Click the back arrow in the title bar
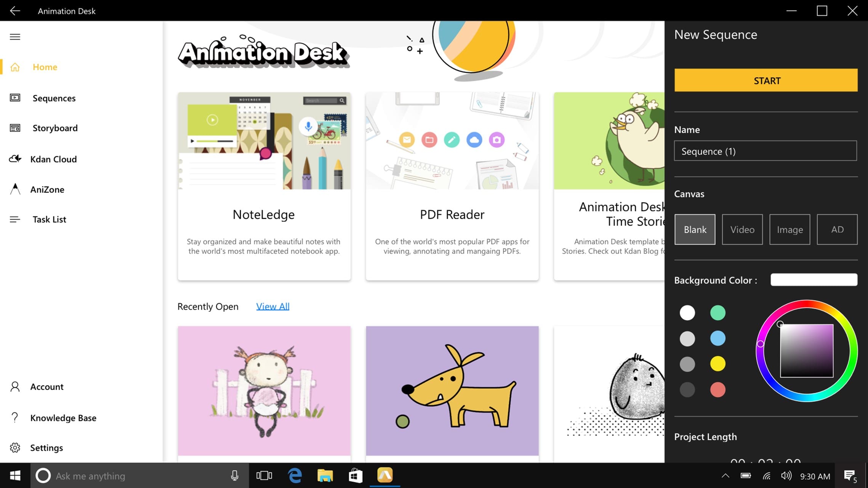This screenshot has height=488, width=868. click(15, 10)
